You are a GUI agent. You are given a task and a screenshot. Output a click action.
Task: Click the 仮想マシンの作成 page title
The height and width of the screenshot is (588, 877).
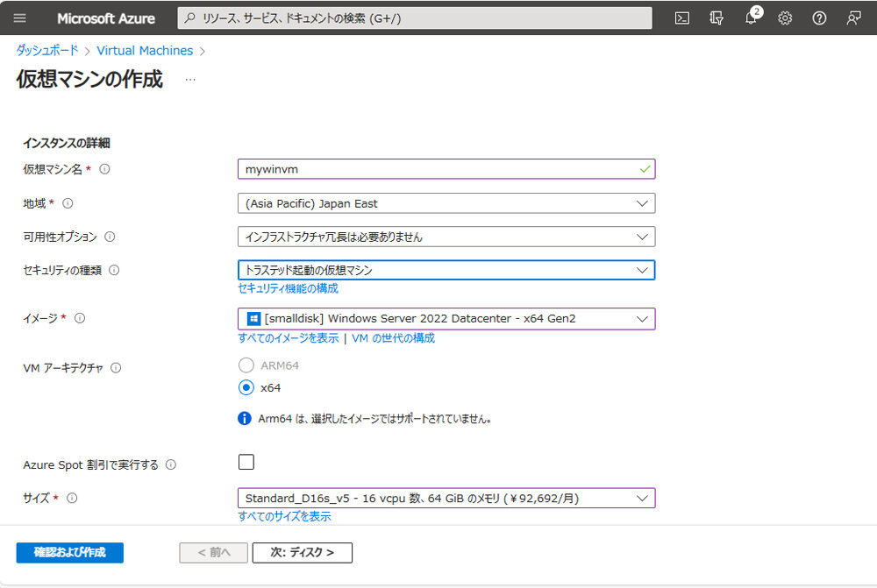(x=89, y=79)
